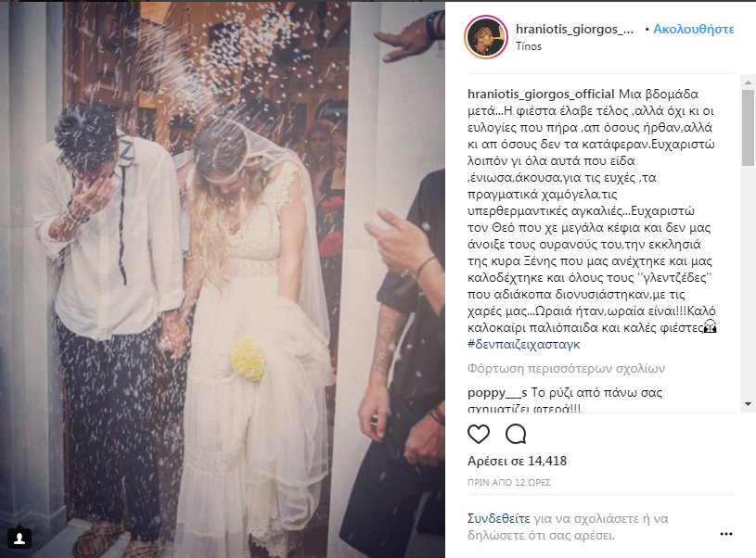
Task: Open hashtag #δενπαιζειχασταγκ
Action: point(523,344)
